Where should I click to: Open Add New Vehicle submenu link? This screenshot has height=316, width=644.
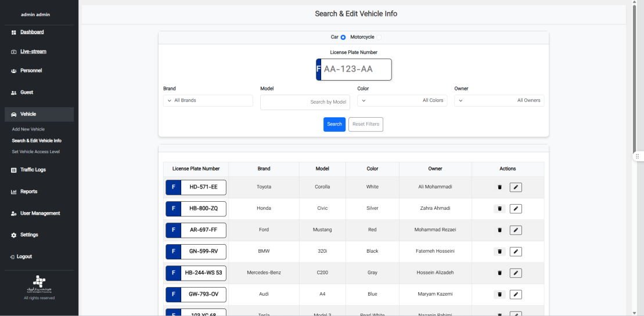point(28,129)
